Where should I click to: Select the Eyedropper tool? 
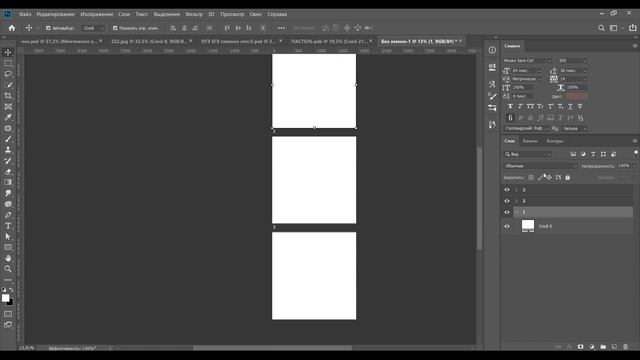[8, 117]
